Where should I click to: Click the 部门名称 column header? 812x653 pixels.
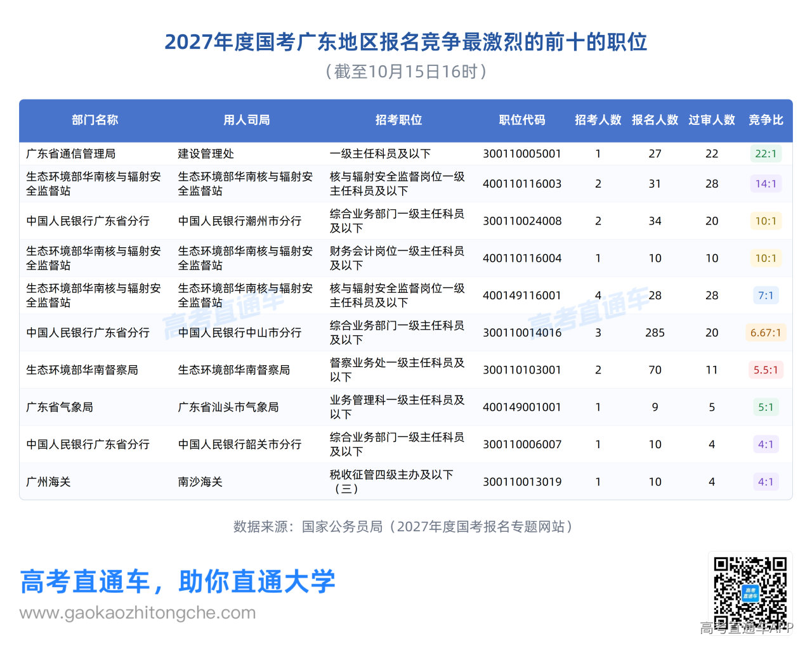pos(95,120)
